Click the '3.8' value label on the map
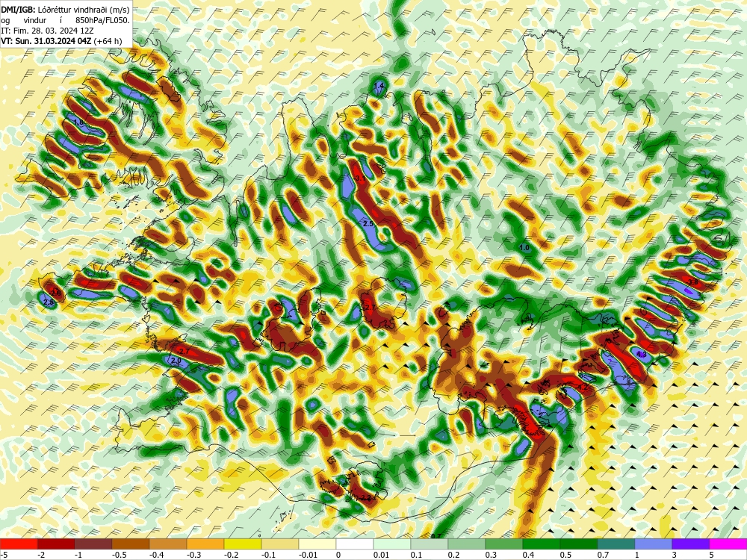This screenshot has height=560, width=747. 693,282
